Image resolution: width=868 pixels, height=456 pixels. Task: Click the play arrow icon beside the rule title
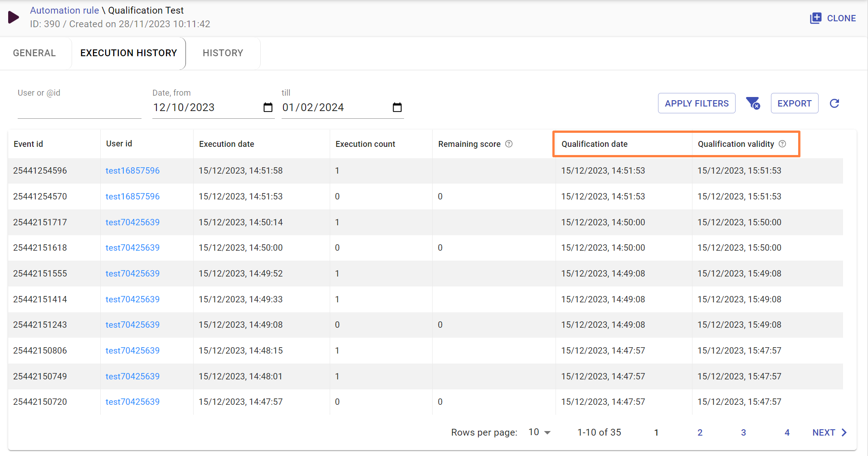[x=14, y=18]
